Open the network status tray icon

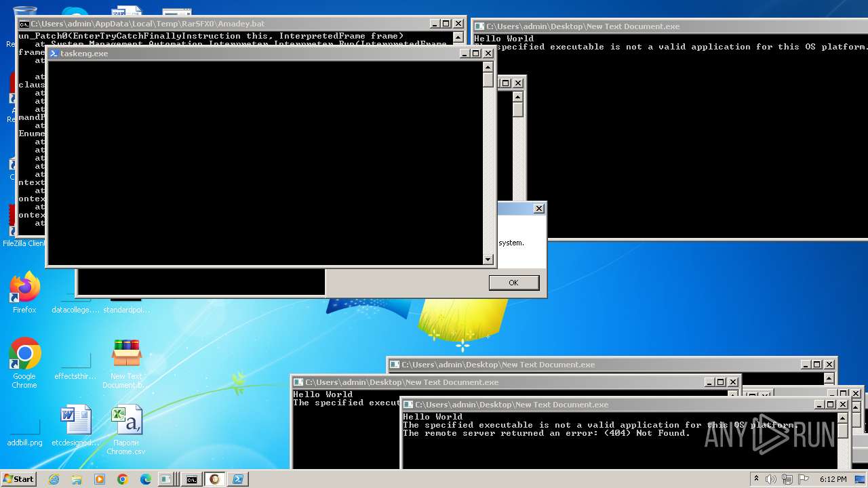787,479
